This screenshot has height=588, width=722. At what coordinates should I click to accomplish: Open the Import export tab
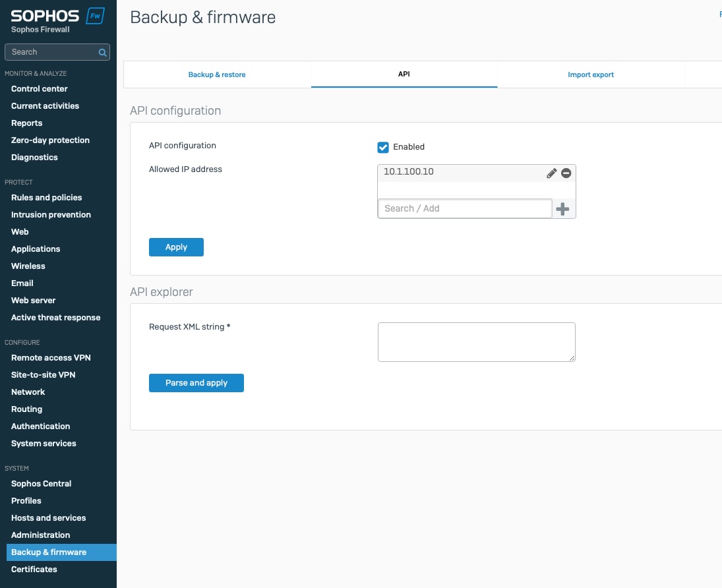tap(591, 74)
